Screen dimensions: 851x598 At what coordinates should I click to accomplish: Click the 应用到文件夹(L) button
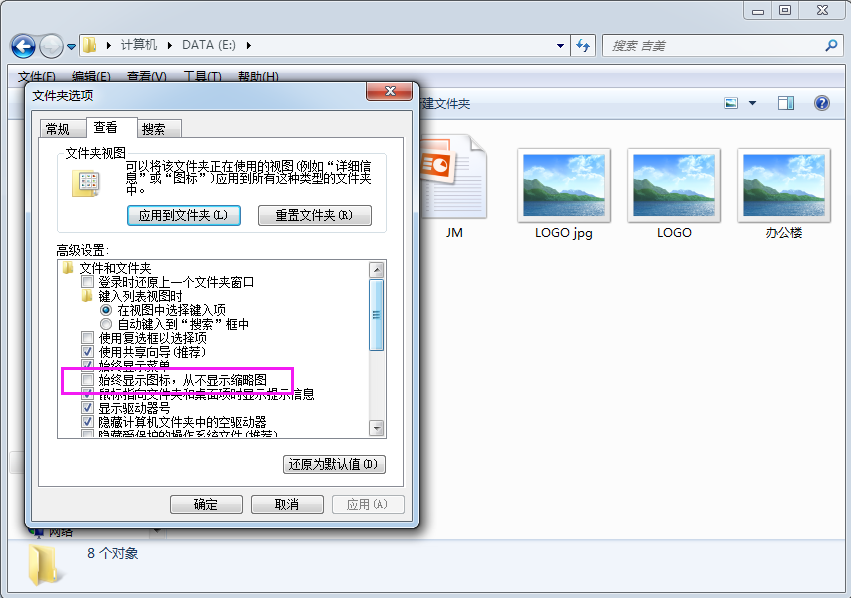click(183, 215)
